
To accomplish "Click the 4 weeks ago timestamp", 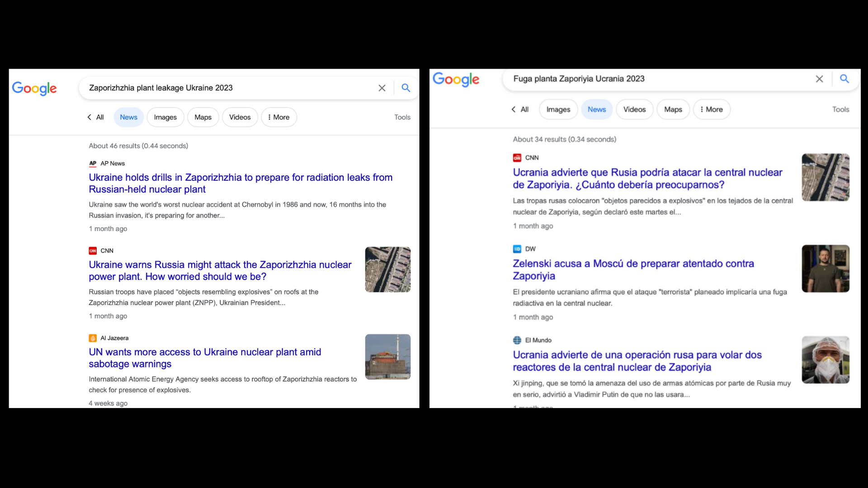I will point(108,404).
